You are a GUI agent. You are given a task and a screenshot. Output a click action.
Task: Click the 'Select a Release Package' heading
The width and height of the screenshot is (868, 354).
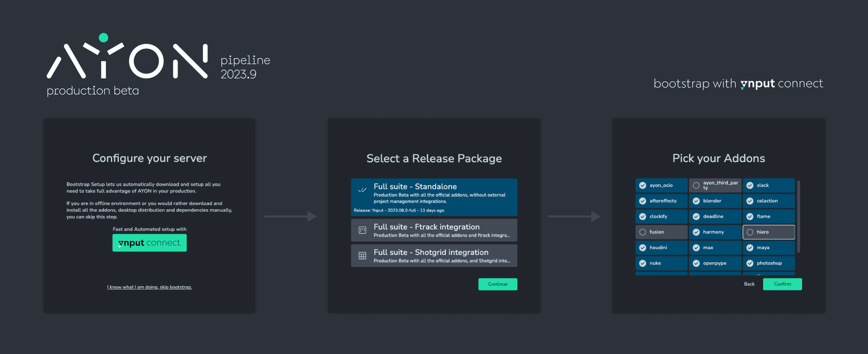[434, 158]
